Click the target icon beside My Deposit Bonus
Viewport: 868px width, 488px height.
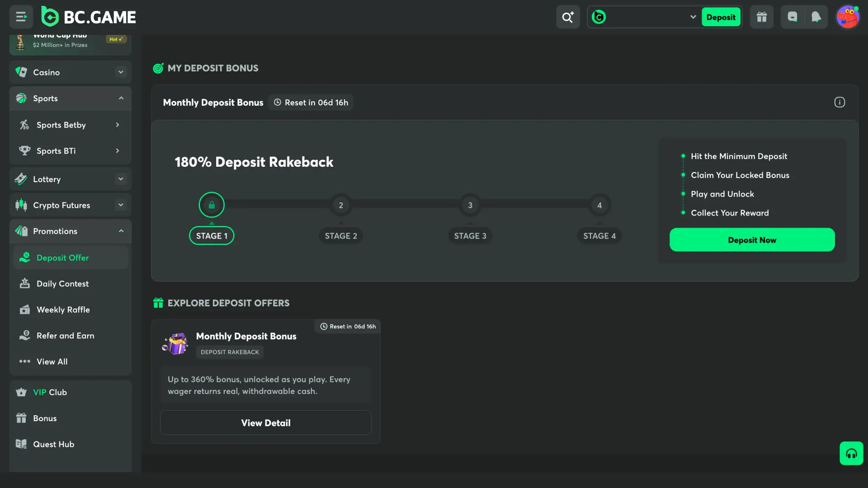pyautogui.click(x=158, y=68)
